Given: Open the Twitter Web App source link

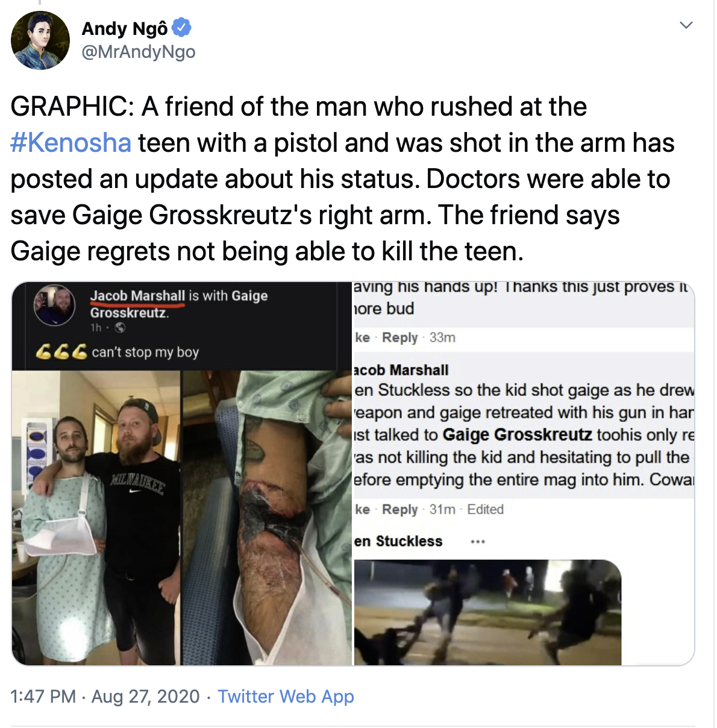Looking at the screenshot, I should click(286, 696).
